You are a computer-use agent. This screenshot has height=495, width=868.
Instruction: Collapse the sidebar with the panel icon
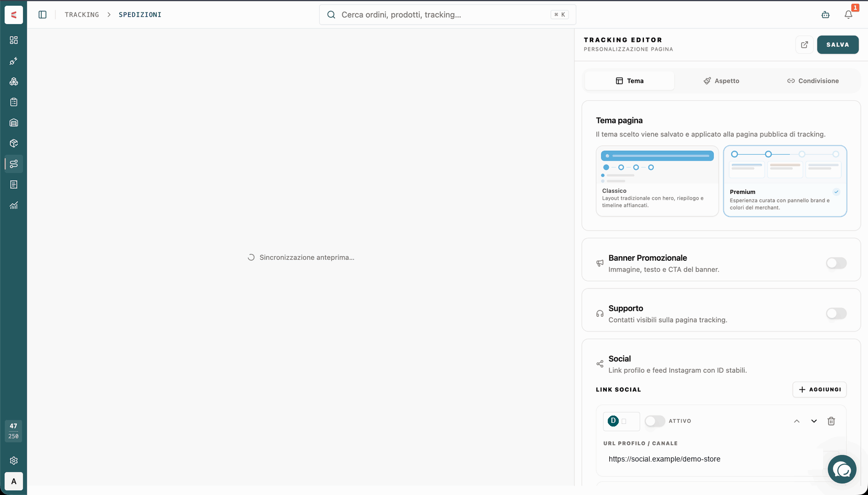(43, 15)
